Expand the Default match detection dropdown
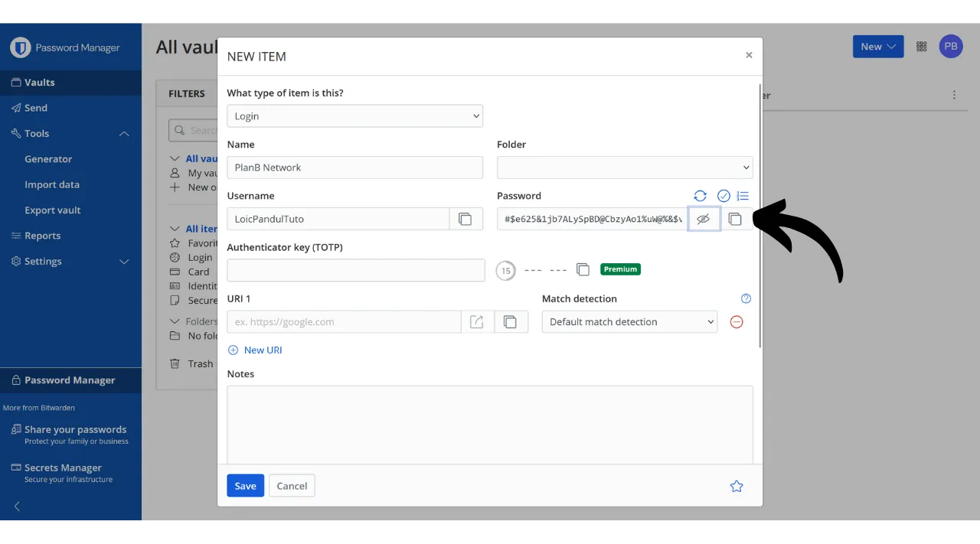 click(x=629, y=322)
